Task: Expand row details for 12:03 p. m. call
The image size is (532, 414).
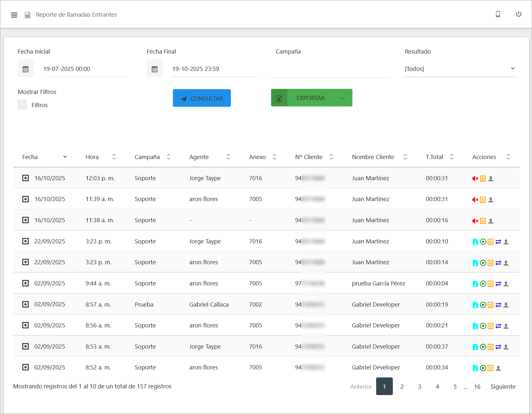Action: click(25, 178)
